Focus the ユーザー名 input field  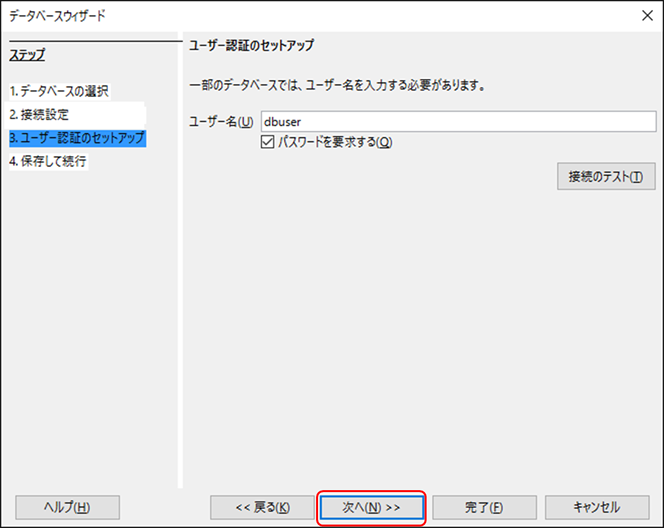coord(458,122)
